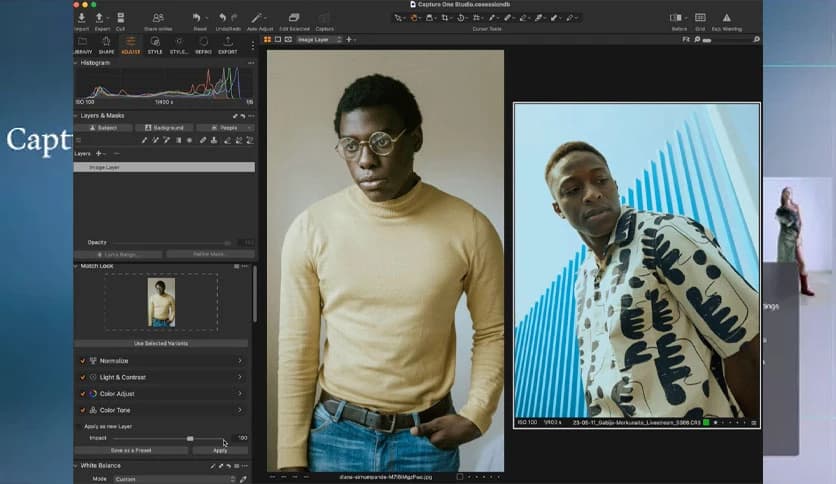Viewport: 836px width, 484px height.
Task: Open the Cull tool
Action: pos(120,18)
